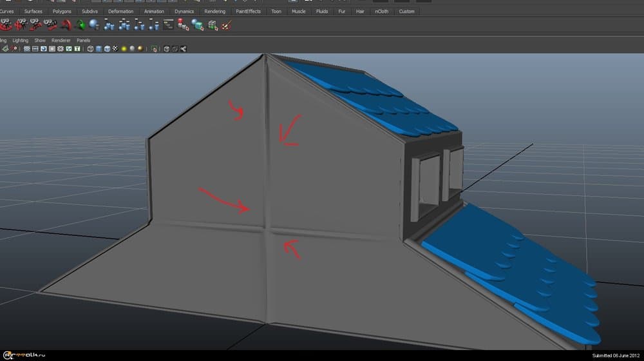
Task: Click the red sphere shelf icon
Action: click(x=183, y=25)
